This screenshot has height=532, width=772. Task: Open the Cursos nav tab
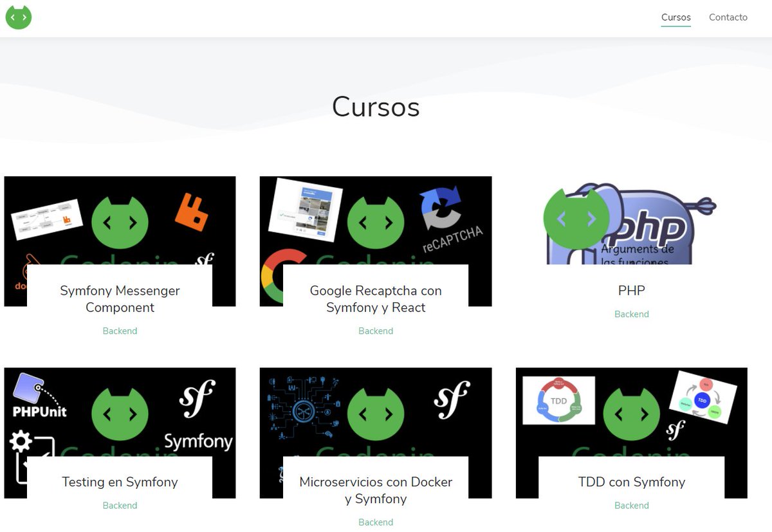coord(676,17)
